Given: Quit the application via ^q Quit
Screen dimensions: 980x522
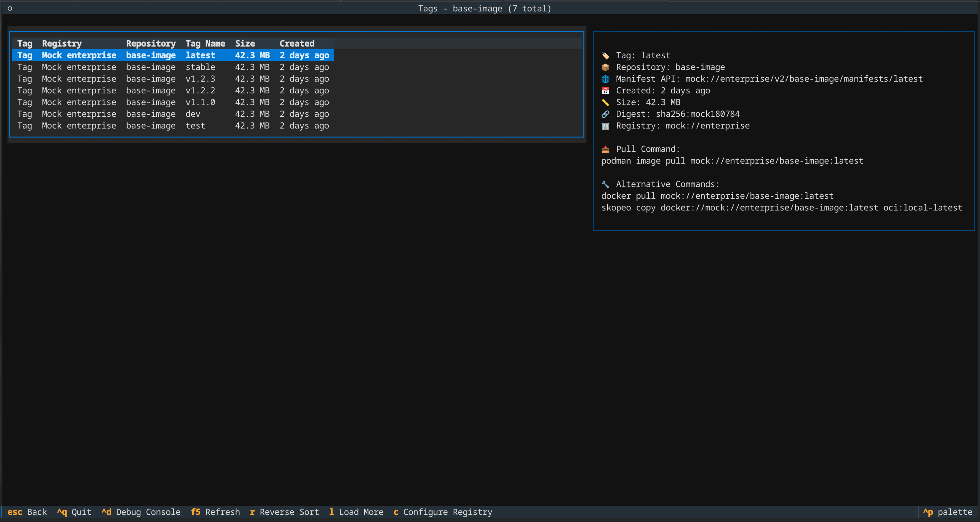Looking at the screenshot, I should 74,512.
